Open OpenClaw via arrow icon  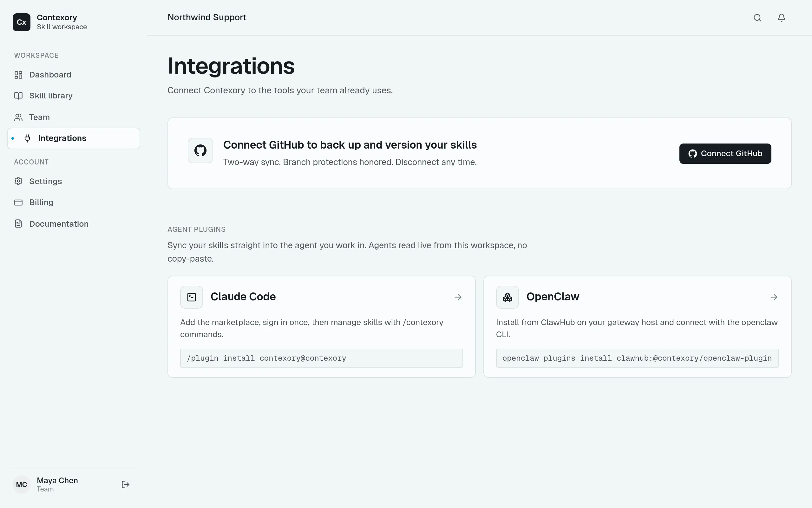[x=774, y=297]
